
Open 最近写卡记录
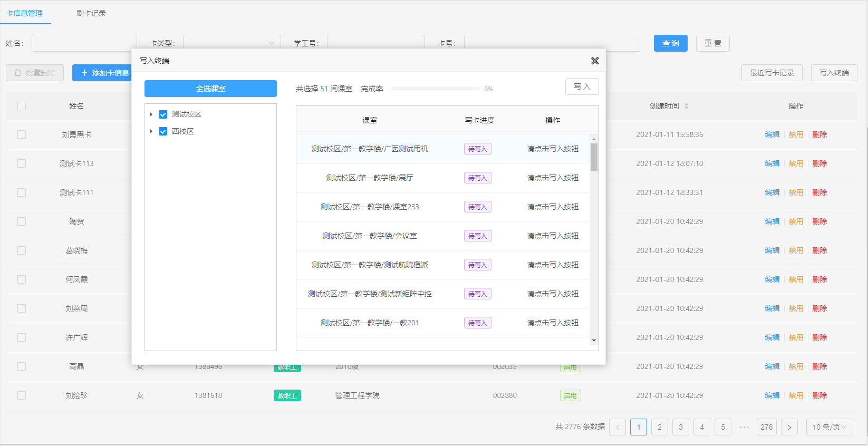772,73
